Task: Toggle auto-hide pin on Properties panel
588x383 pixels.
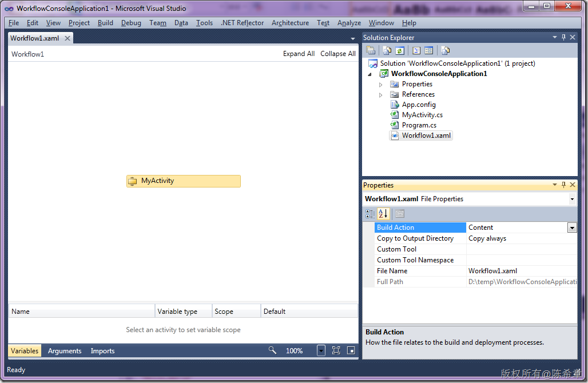Action: [x=563, y=185]
